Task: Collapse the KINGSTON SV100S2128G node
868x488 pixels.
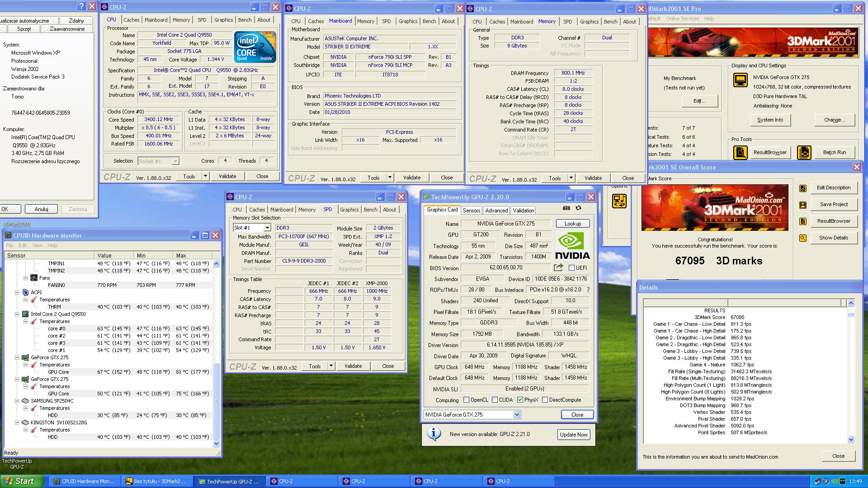Action: point(17,422)
